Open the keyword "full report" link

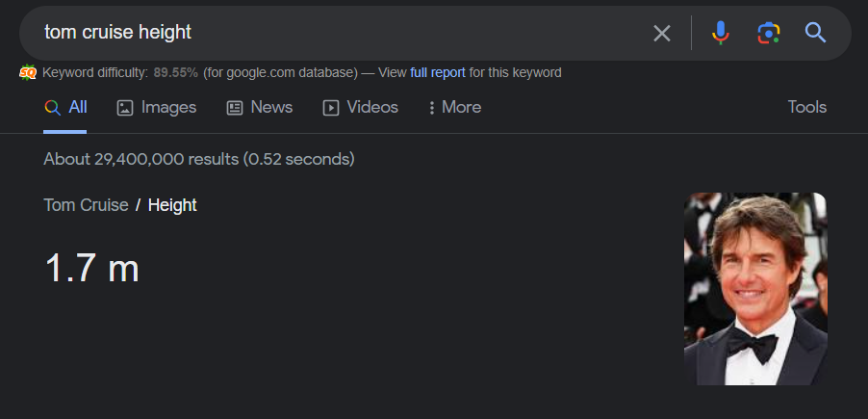(x=438, y=72)
